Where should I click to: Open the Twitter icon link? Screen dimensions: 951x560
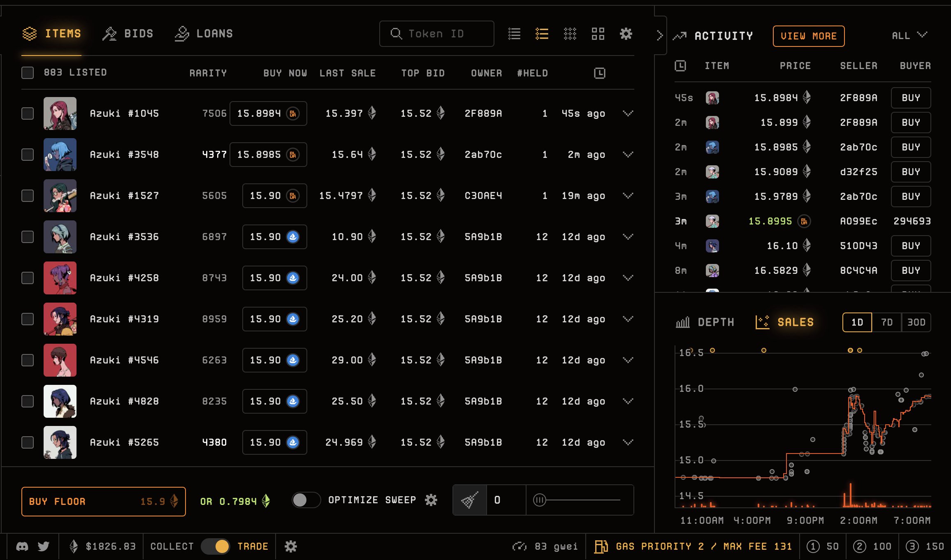43,546
